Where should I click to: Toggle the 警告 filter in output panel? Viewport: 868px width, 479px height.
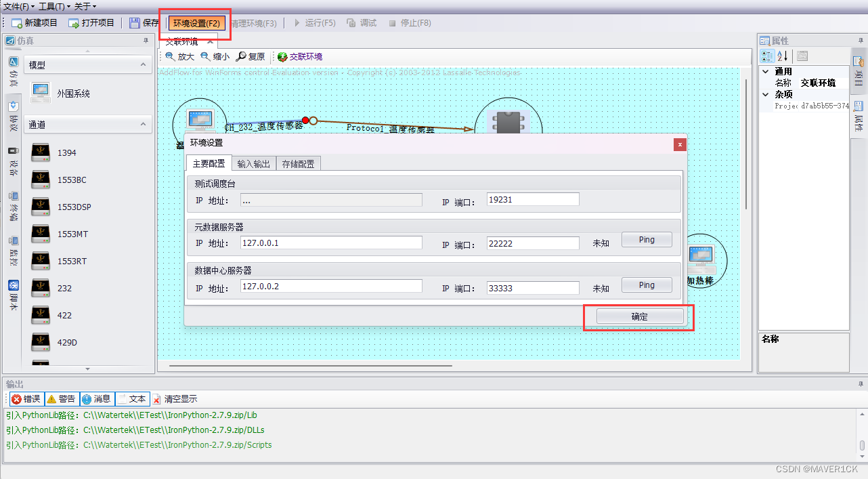tap(61, 399)
